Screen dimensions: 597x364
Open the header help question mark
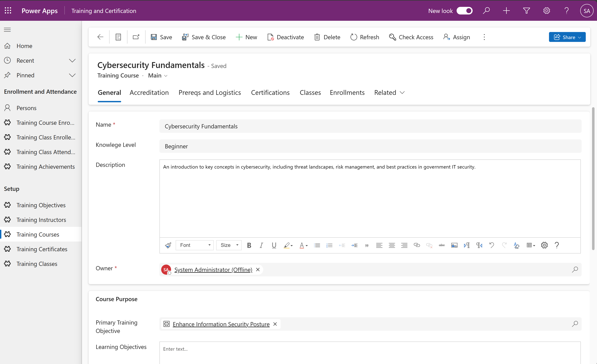point(566,11)
